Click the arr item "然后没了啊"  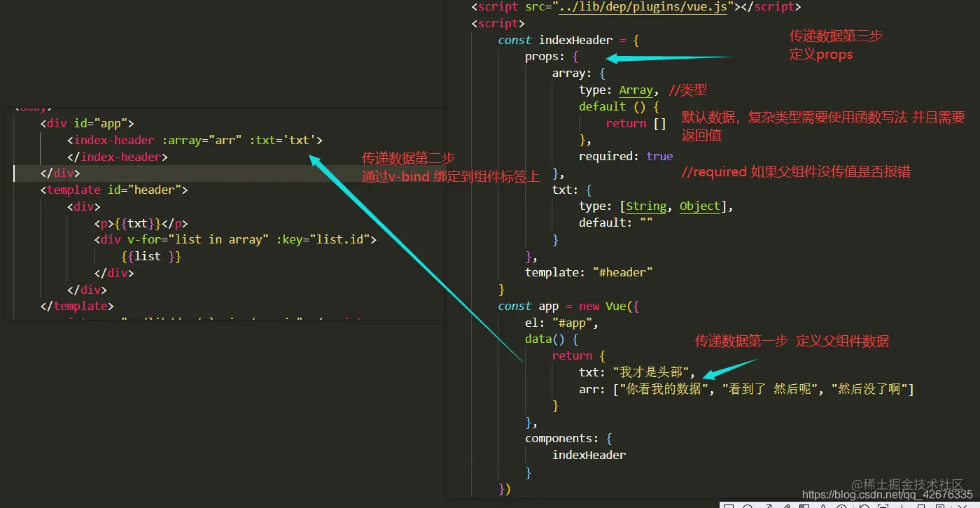(x=869, y=389)
